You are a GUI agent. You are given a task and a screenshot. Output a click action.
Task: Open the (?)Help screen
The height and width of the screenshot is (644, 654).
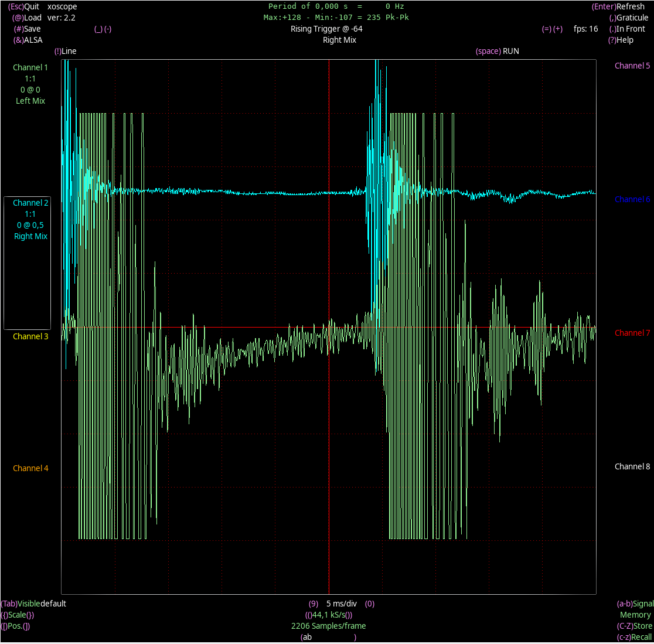tap(620, 40)
